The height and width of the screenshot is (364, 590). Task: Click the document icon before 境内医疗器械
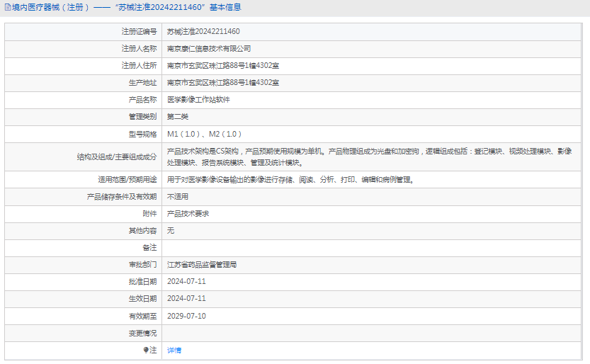coord(8,7)
